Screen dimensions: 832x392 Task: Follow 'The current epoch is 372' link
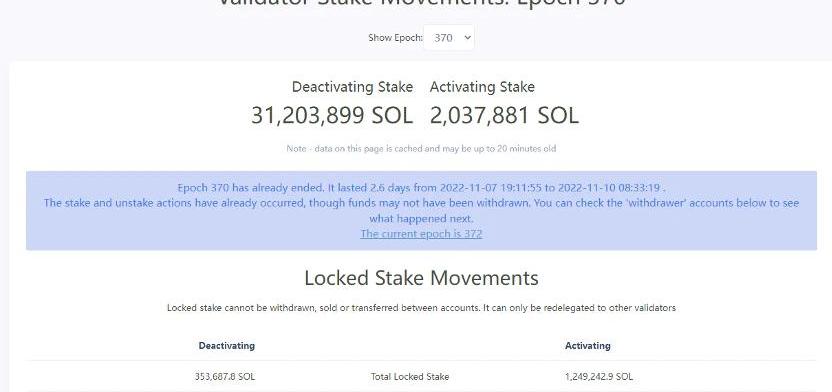point(421,234)
